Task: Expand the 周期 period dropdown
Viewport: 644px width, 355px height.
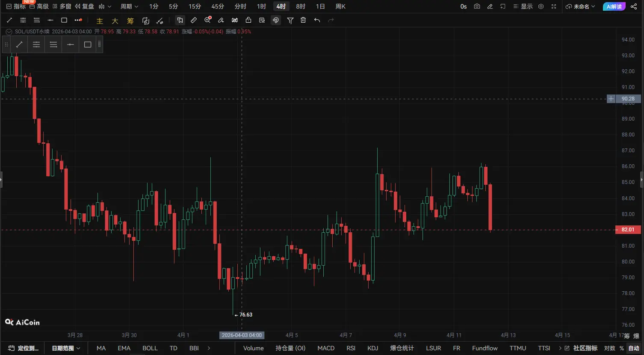Action: [x=130, y=6]
